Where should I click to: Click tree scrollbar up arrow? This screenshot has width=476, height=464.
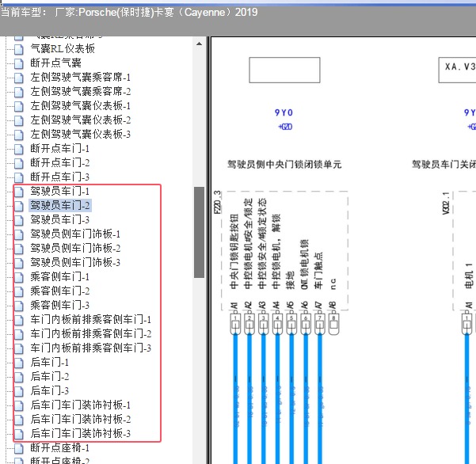pos(199,44)
